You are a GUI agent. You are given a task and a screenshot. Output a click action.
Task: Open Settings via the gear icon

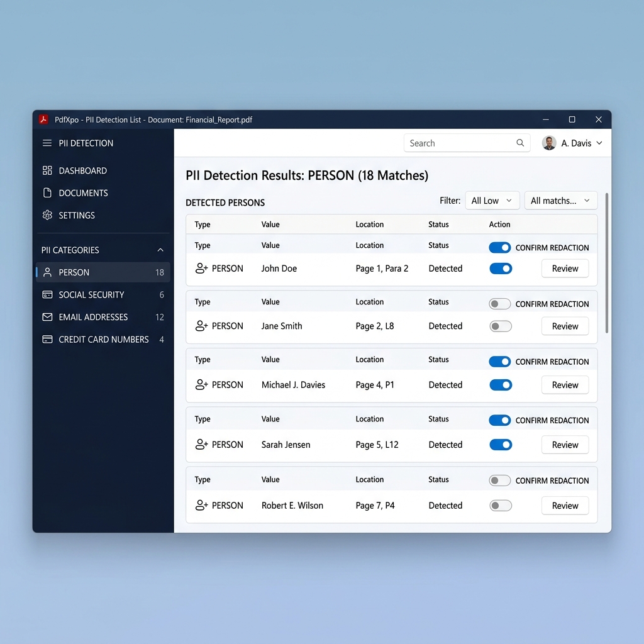[47, 215]
